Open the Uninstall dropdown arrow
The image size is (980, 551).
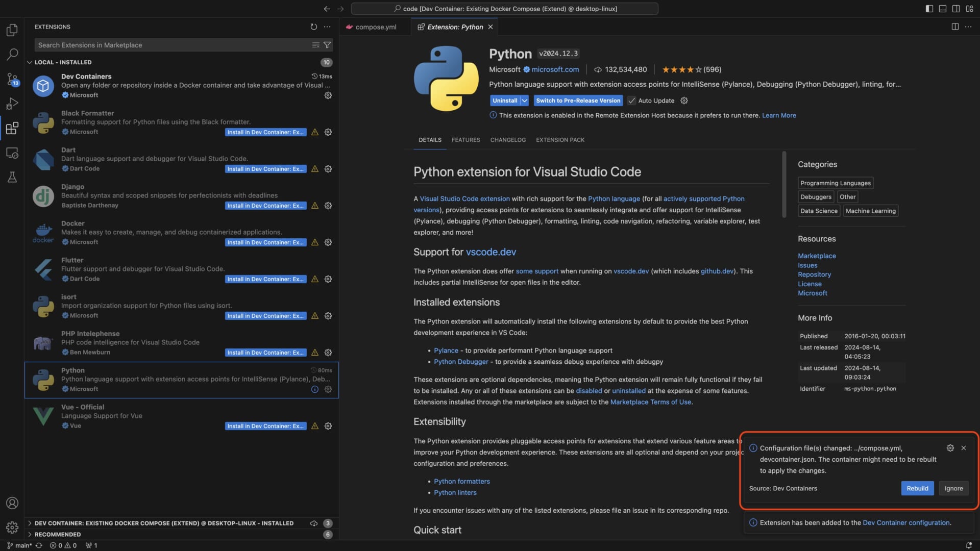pyautogui.click(x=525, y=101)
